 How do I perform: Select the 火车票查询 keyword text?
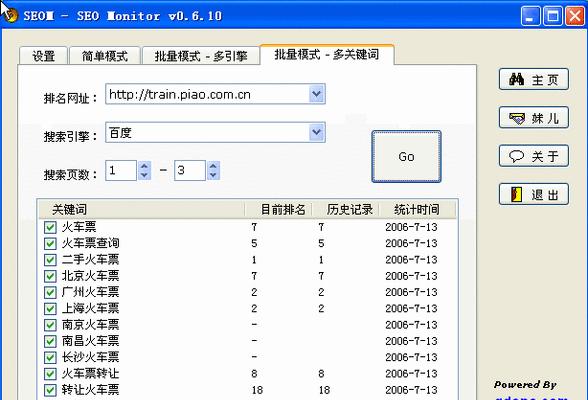(x=90, y=243)
